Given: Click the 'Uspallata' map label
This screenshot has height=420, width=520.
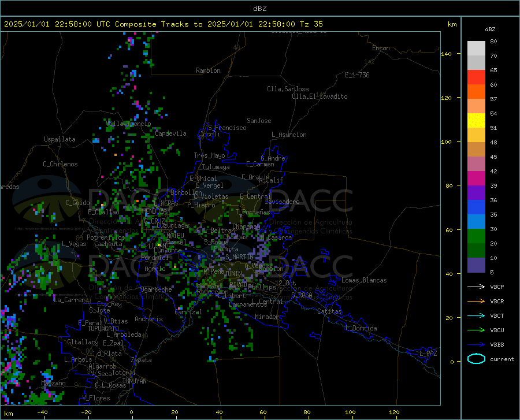Looking at the screenshot, I should [60, 140].
